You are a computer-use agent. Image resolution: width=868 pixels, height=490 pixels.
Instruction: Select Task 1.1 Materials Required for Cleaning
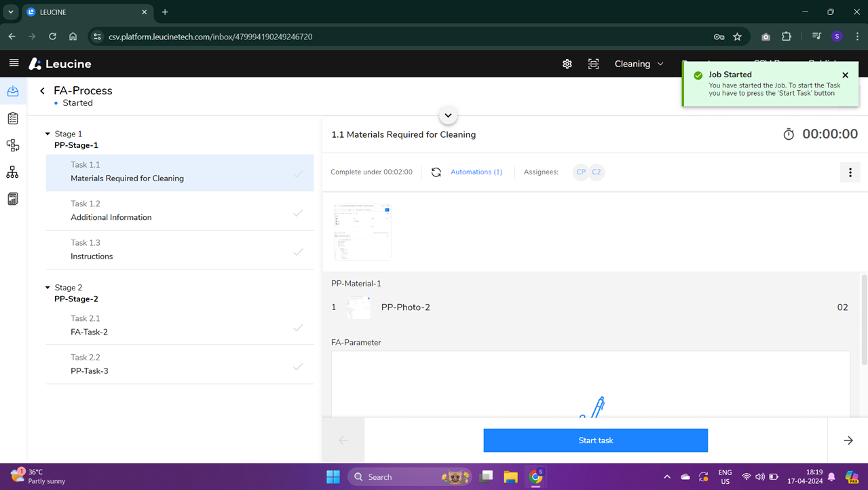pyautogui.click(x=180, y=172)
